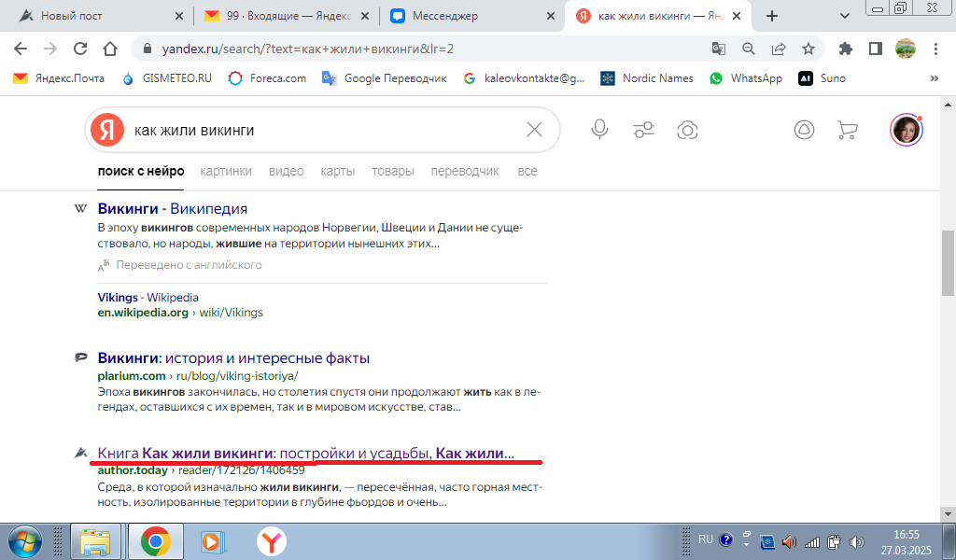Clear the Yandex search query
956x560 pixels.
(x=534, y=129)
